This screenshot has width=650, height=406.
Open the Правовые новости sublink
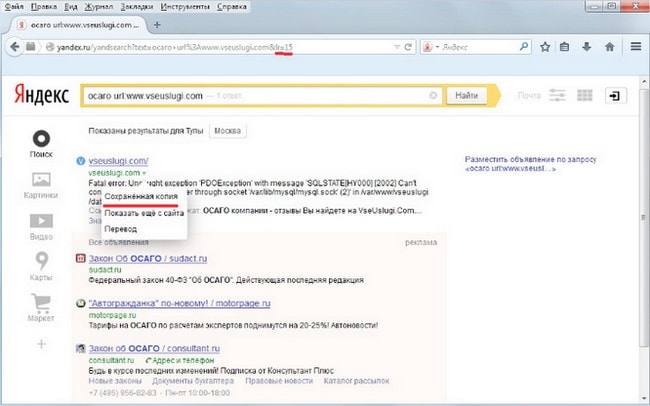click(x=279, y=381)
